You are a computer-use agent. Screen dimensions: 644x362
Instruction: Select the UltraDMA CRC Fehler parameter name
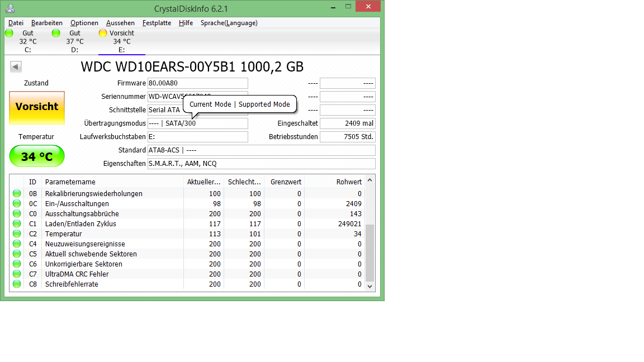77,274
